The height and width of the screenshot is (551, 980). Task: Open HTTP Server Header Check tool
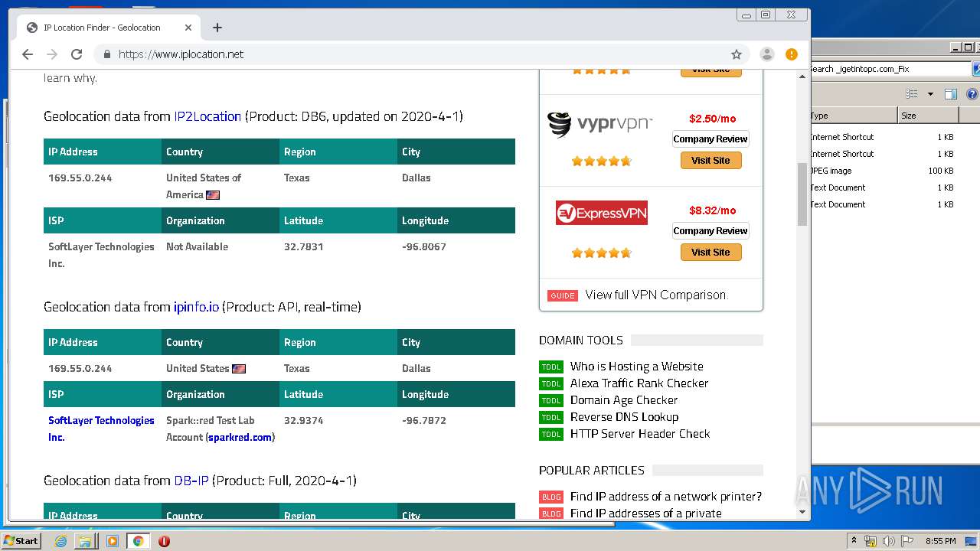(x=640, y=434)
